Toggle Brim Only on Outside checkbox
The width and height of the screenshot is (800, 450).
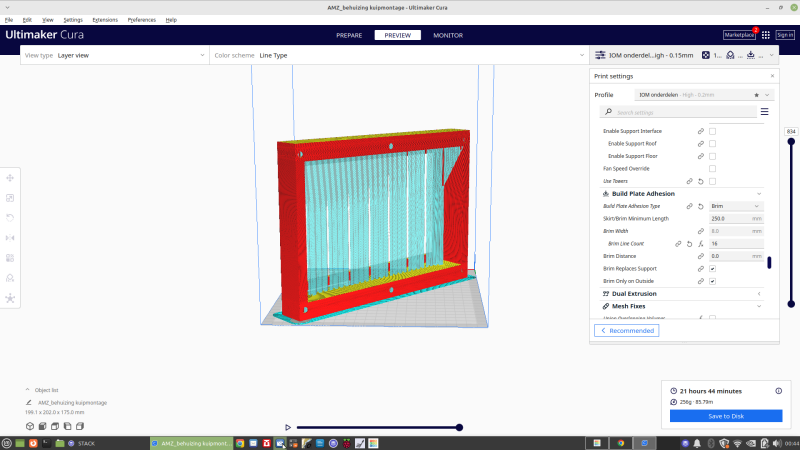pyautogui.click(x=713, y=281)
